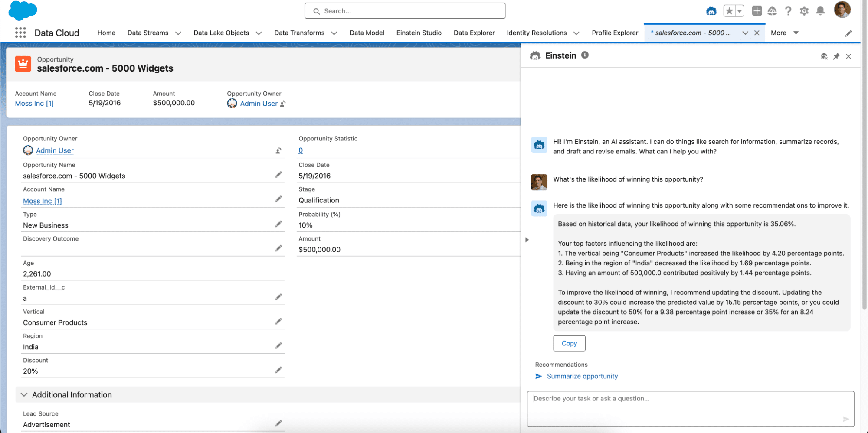Open the App Launcher grid icon
Viewport: 868px width, 433px height.
(20, 33)
